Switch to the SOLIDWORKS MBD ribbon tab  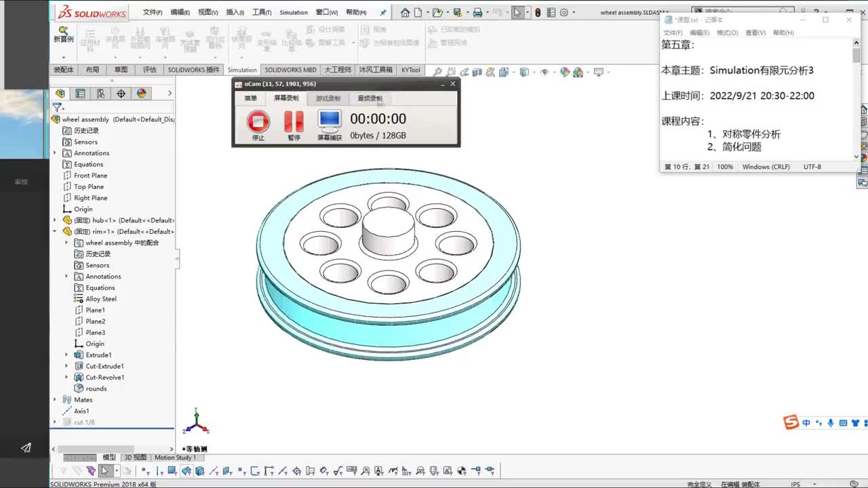point(290,70)
